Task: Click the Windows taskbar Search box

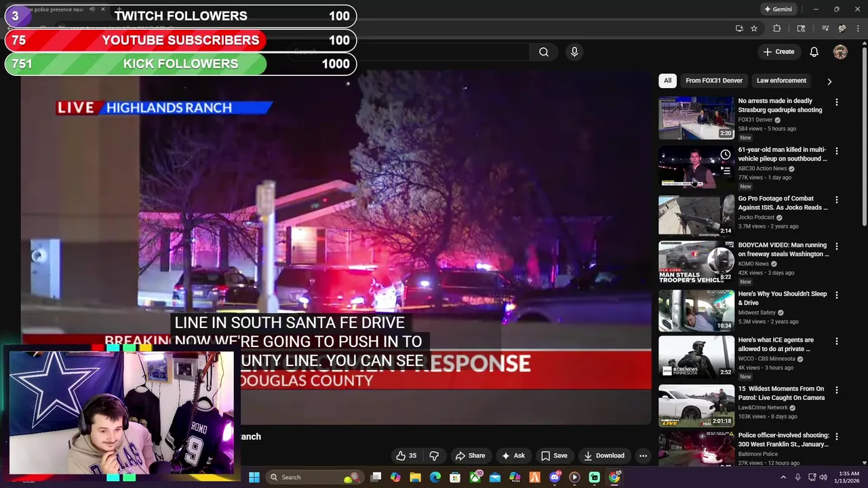Action: click(x=315, y=477)
